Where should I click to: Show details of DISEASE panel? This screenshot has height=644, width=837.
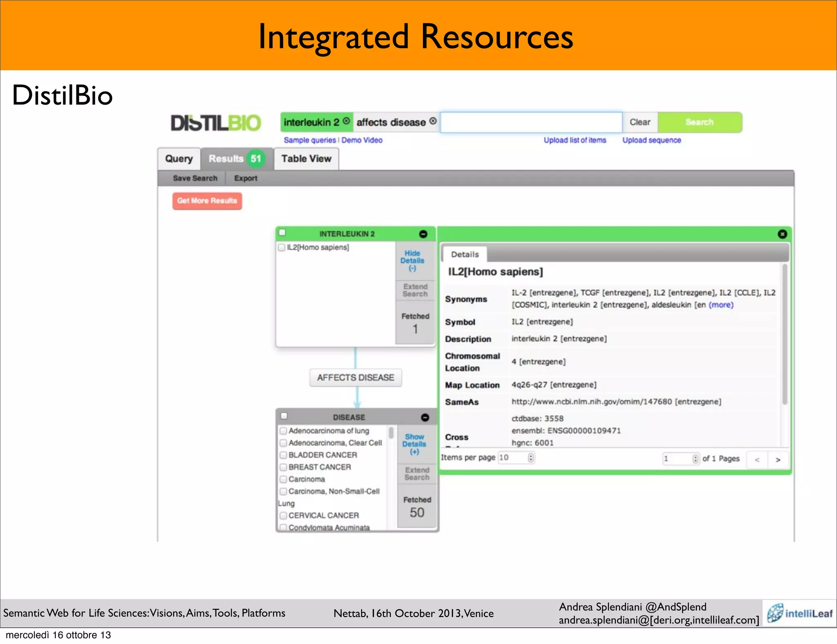pos(414,444)
